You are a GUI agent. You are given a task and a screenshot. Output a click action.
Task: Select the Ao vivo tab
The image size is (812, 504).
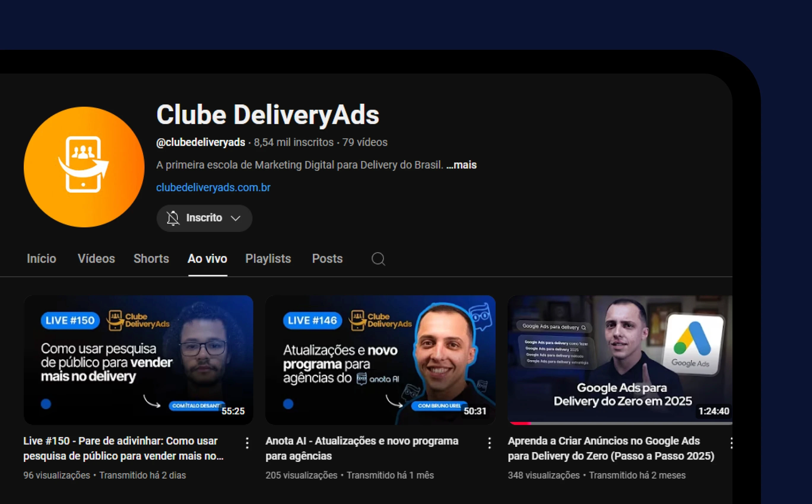[x=207, y=259]
